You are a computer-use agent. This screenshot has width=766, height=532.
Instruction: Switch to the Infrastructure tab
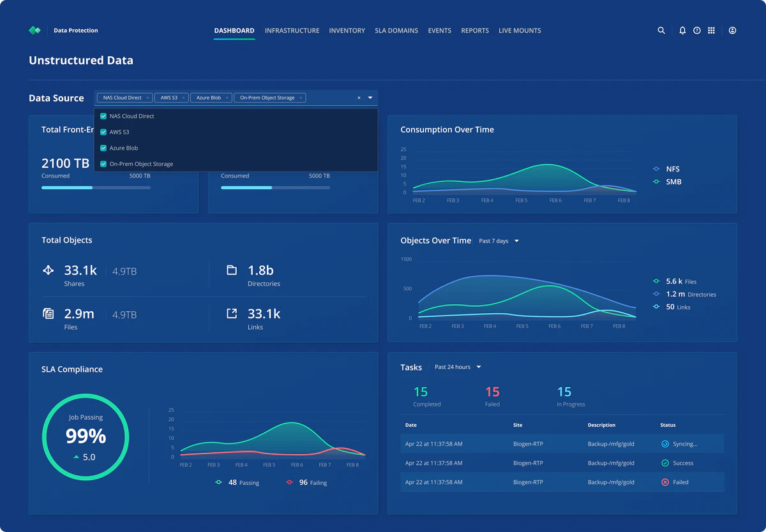tap(292, 31)
